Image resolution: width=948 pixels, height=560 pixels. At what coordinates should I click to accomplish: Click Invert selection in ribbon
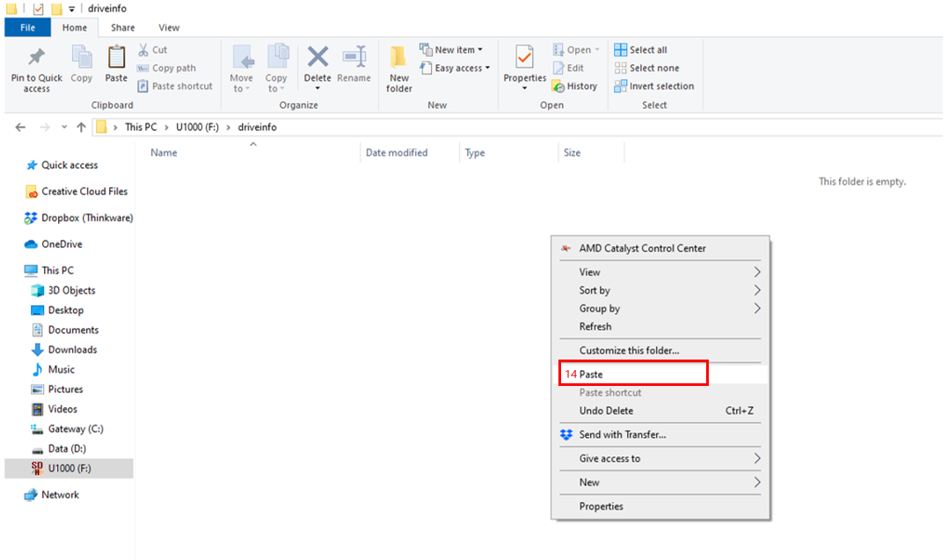coord(654,86)
